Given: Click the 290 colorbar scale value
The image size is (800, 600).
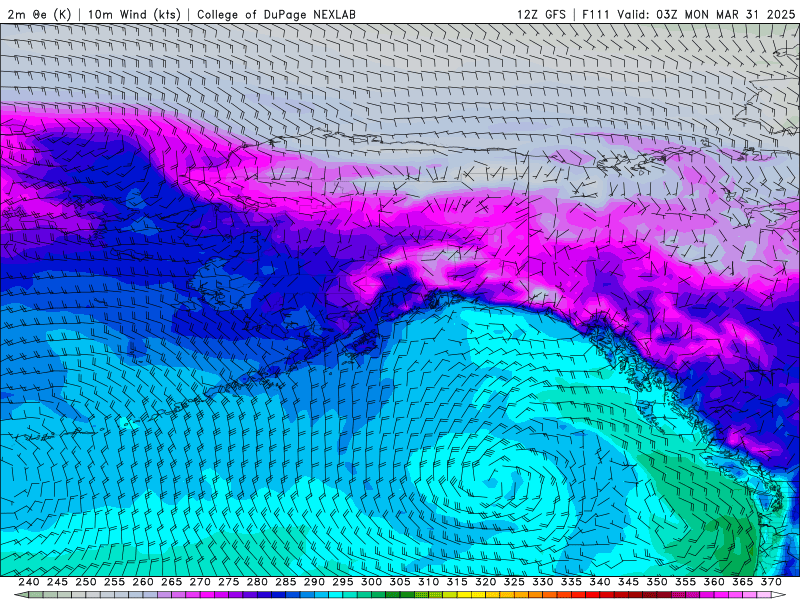Looking at the screenshot, I should pyautogui.click(x=314, y=582).
